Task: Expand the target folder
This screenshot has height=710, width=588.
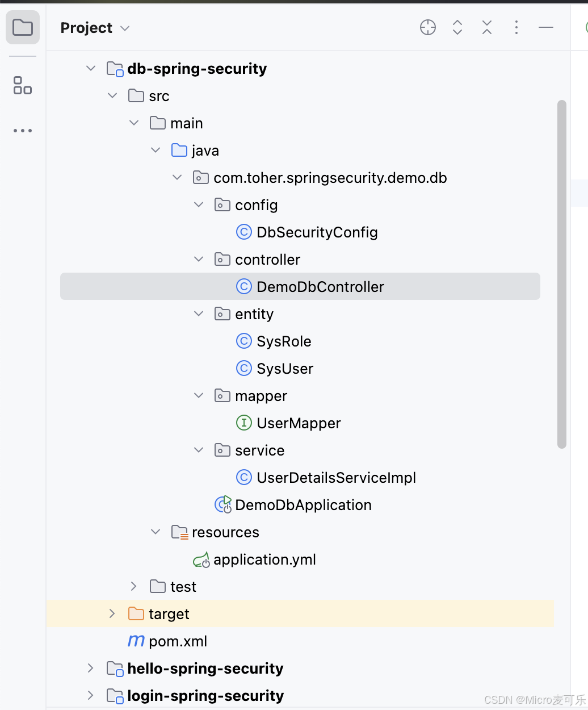Action: click(112, 613)
